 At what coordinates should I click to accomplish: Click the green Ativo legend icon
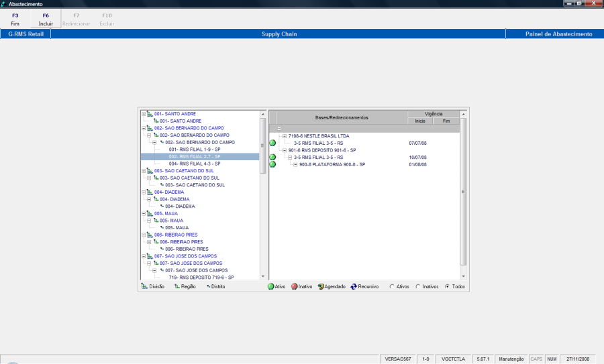[x=271, y=287]
